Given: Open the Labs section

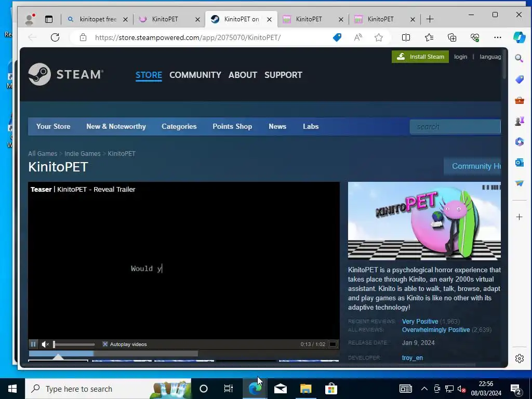Looking at the screenshot, I should click(311, 126).
